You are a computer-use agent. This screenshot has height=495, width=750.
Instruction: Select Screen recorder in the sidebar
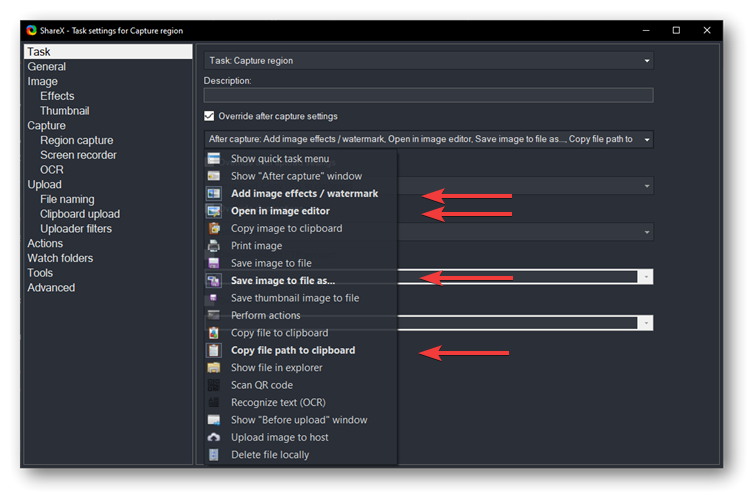pyautogui.click(x=78, y=155)
